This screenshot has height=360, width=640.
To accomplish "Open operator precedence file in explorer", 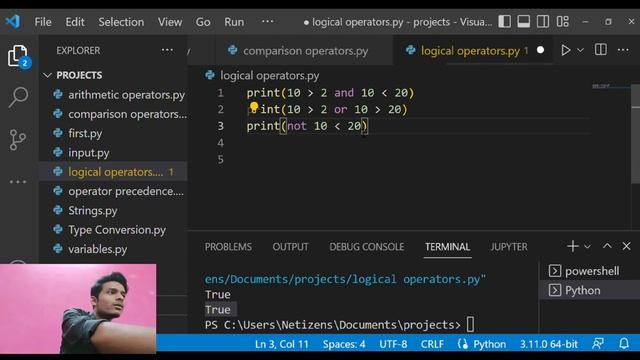I will [114, 191].
